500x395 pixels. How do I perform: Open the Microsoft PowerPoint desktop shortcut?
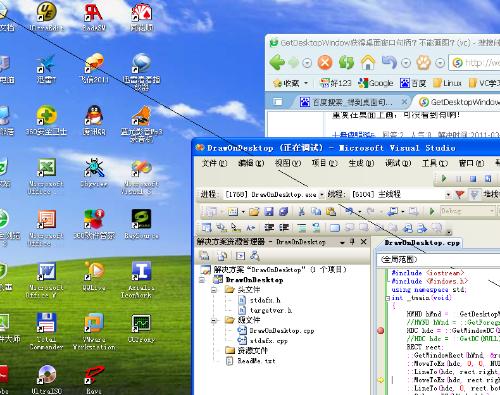click(46, 229)
